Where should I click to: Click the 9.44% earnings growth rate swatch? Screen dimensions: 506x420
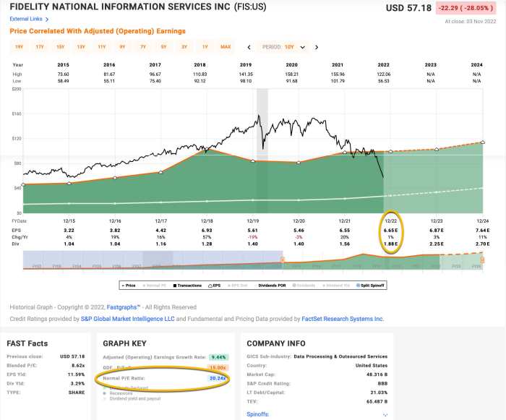click(x=218, y=357)
